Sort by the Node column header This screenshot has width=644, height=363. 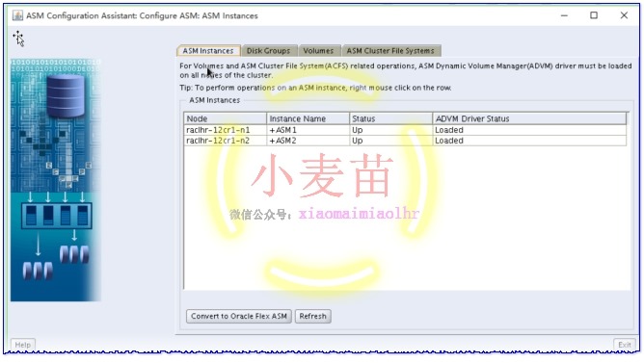pos(225,118)
